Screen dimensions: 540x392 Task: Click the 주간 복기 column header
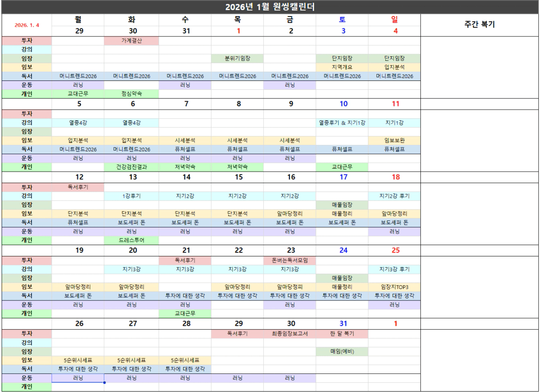[x=480, y=25]
